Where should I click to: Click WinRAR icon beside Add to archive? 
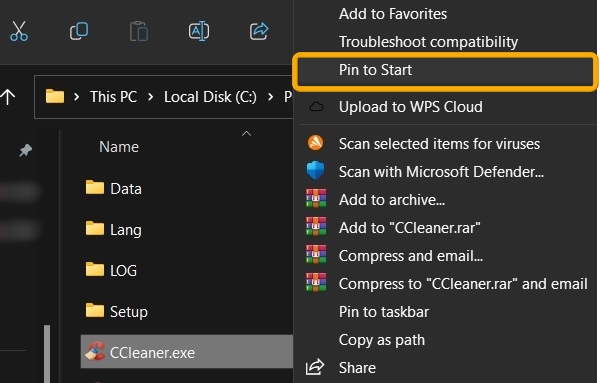[x=316, y=199]
